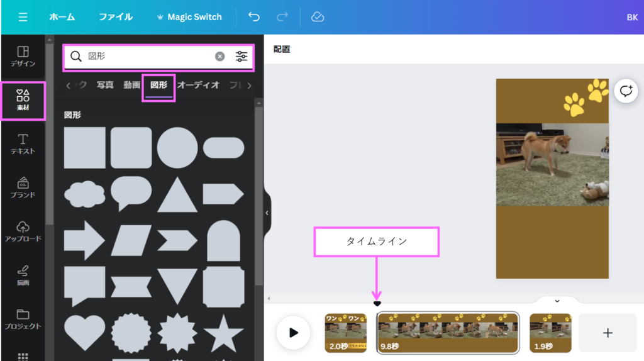Screen dimensions: 644x361
Task: Open the 描画 drawing tool panel
Action: tap(23, 275)
